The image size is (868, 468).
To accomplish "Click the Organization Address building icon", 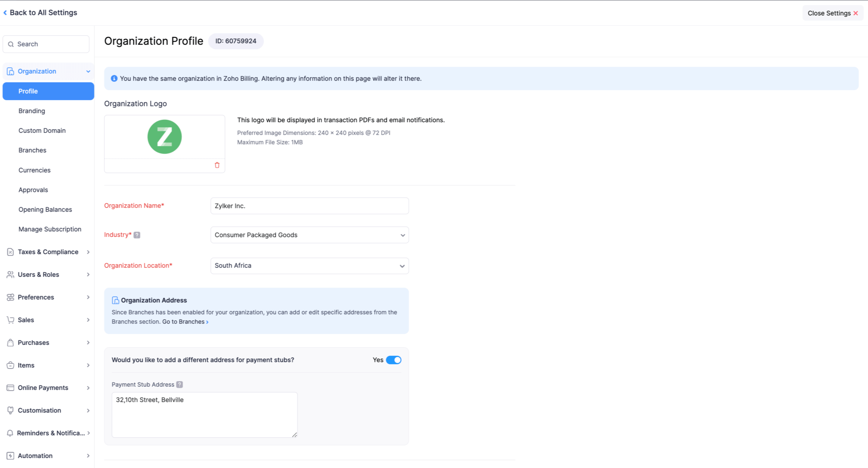I will [x=115, y=300].
